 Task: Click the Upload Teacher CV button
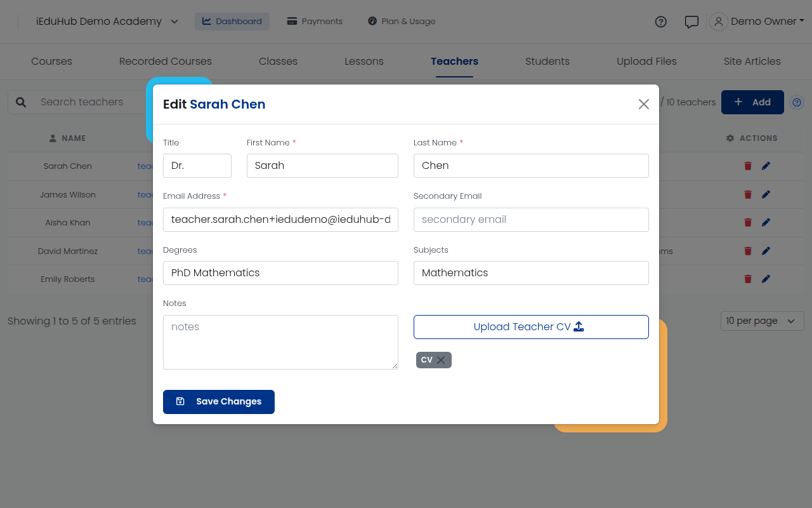pyautogui.click(x=531, y=327)
